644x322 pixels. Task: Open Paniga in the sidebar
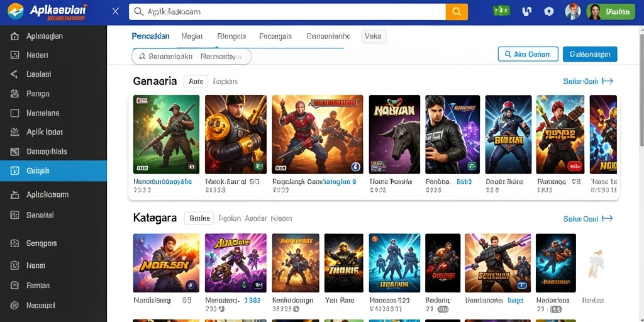pos(53,94)
